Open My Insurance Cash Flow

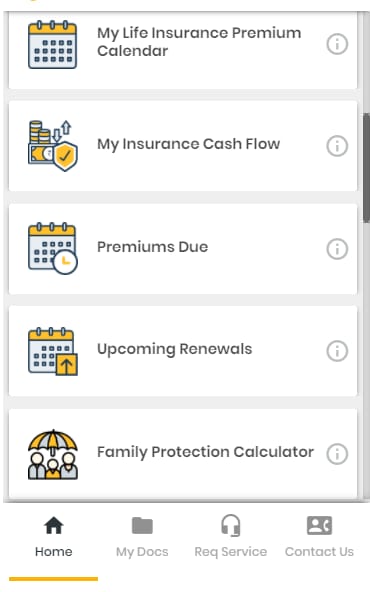coord(188,144)
